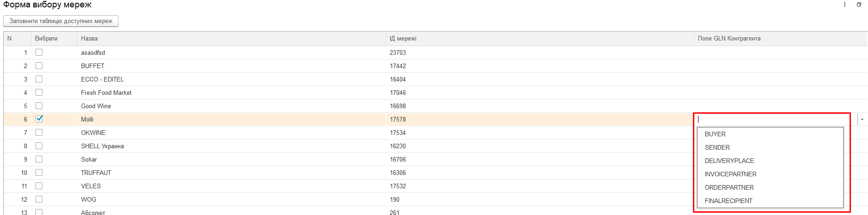Expand the GLN field dropdown arrow
This screenshot has height=215, width=868.
862,119
